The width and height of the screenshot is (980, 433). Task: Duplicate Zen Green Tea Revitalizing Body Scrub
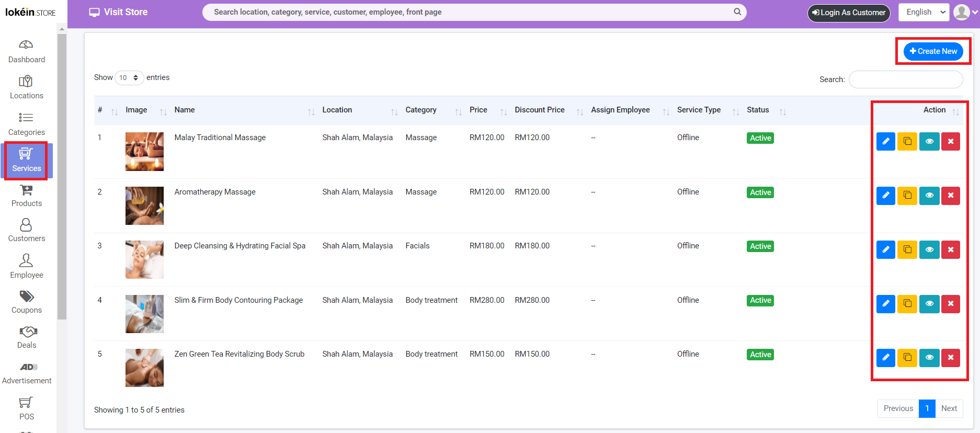907,358
